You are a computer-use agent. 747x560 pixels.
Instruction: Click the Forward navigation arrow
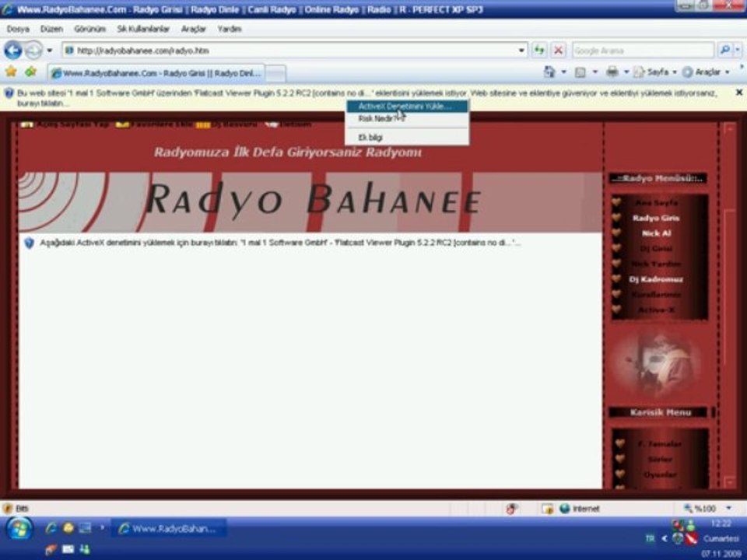33,50
